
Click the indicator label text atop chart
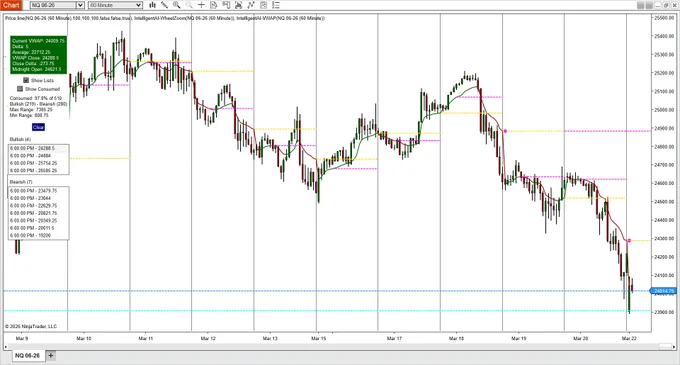[165, 18]
